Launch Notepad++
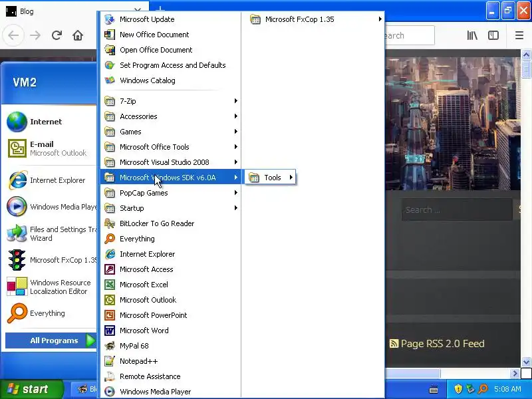 [170, 361]
